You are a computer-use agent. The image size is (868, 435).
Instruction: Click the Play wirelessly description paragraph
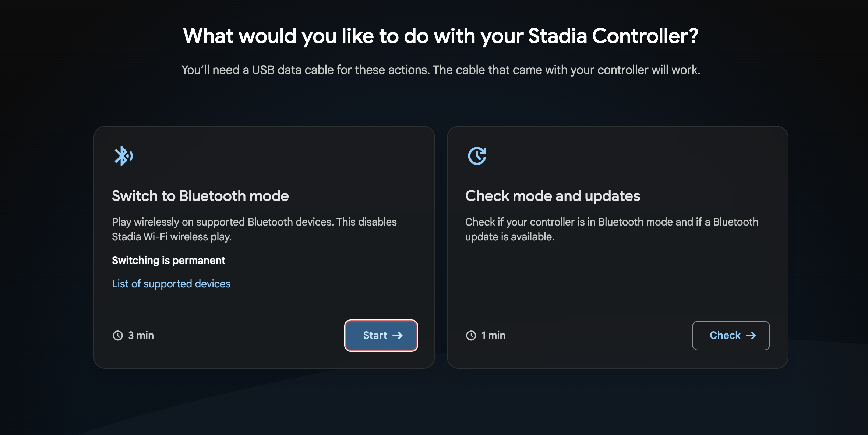pos(254,229)
